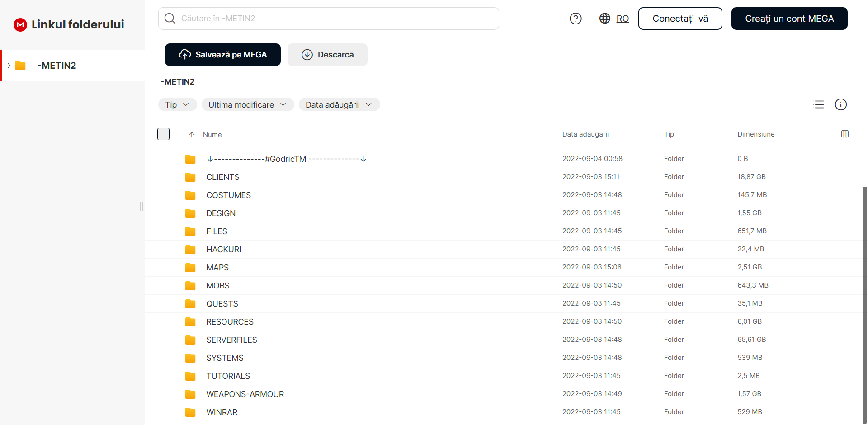This screenshot has height=425, width=868.
Task: Click the MEGA logo icon
Action: click(20, 24)
